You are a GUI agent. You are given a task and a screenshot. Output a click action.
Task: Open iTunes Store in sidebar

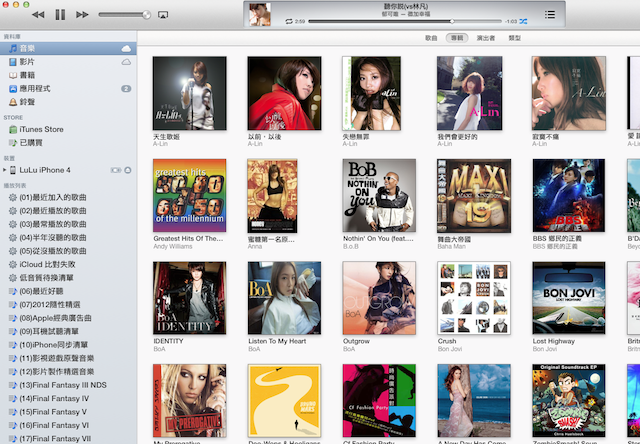[68, 129]
